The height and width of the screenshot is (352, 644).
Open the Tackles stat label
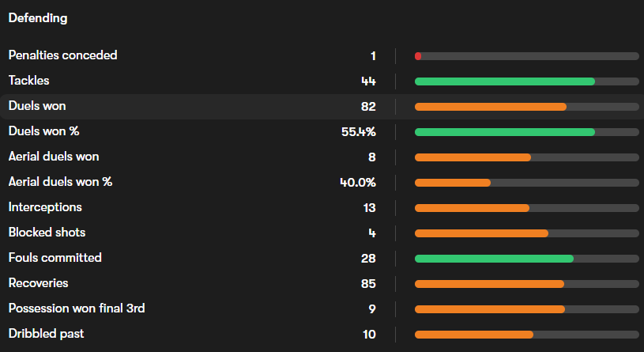click(x=28, y=81)
